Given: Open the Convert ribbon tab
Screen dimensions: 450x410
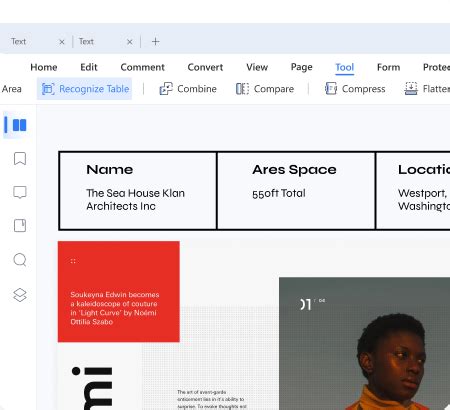Looking at the screenshot, I should click(x=205, y=67).
